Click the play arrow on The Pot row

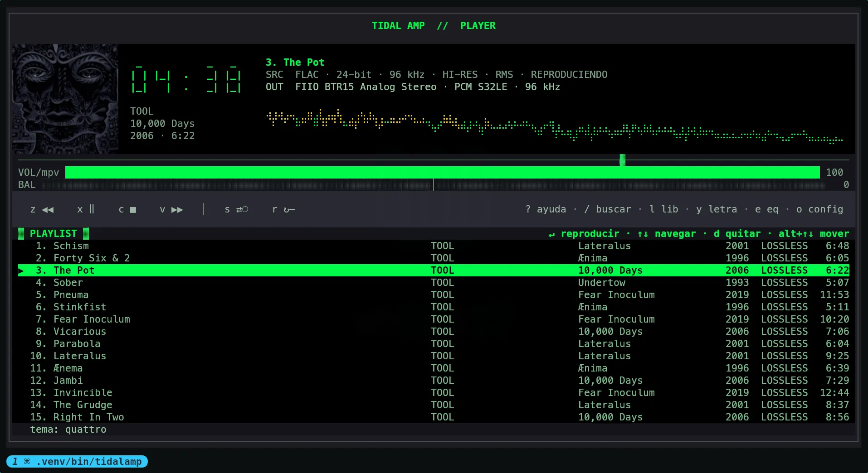pyautogui.click(x=21, y=270)
